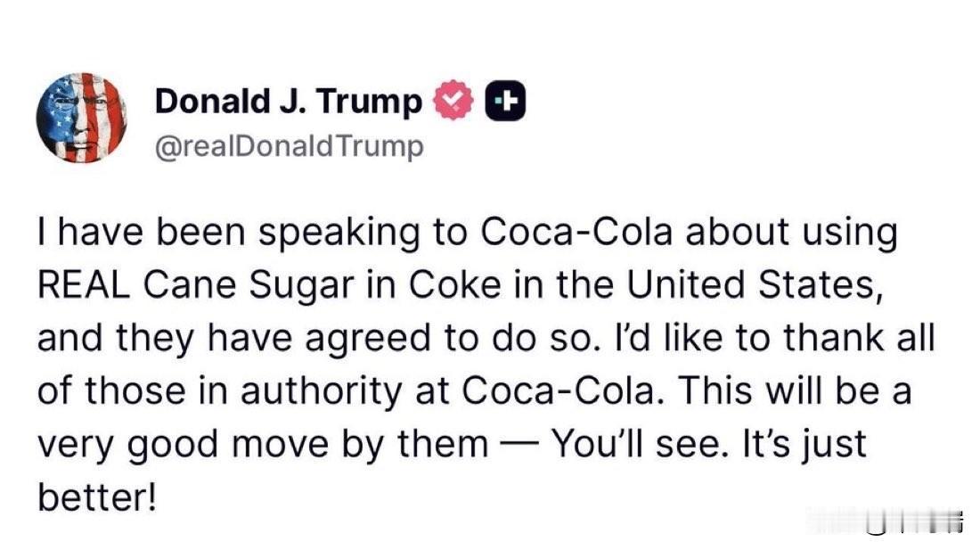Click the black plus badge icon
This screenshot has height=550, width=980.
[506, 101]
